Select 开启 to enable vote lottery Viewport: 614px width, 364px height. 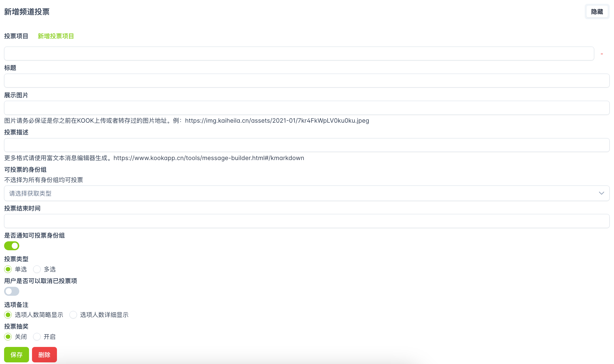tap(37, 337)
